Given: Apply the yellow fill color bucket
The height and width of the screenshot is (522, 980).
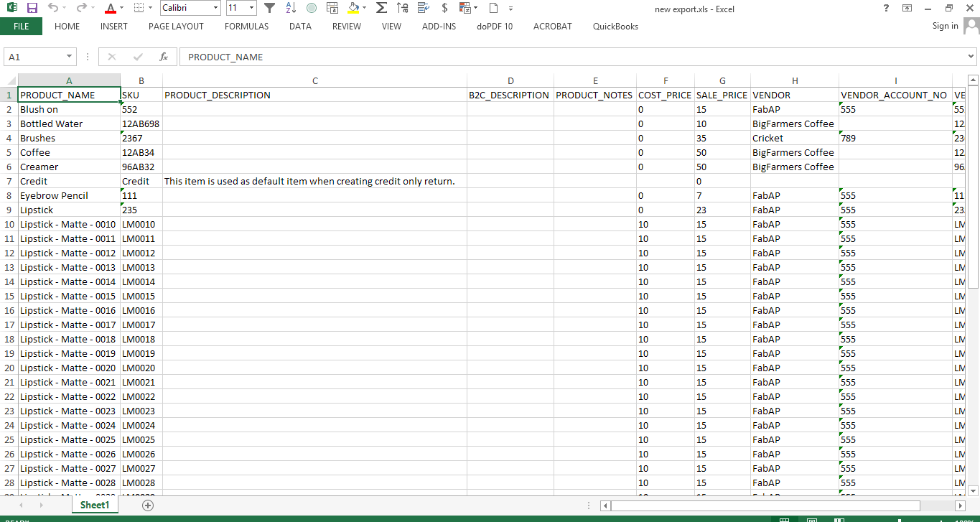Looking at the screenshot, I should (x=352, y=8).
